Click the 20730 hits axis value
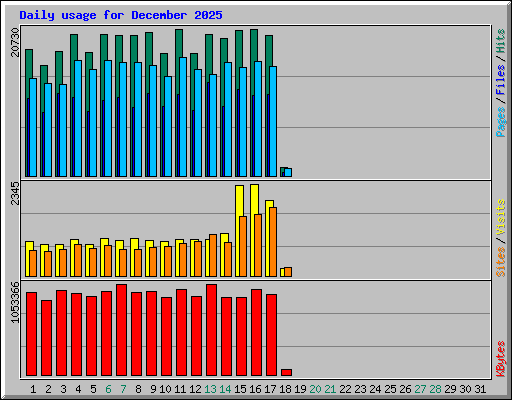This screenshot has width=512, height=400. point(15,42)
